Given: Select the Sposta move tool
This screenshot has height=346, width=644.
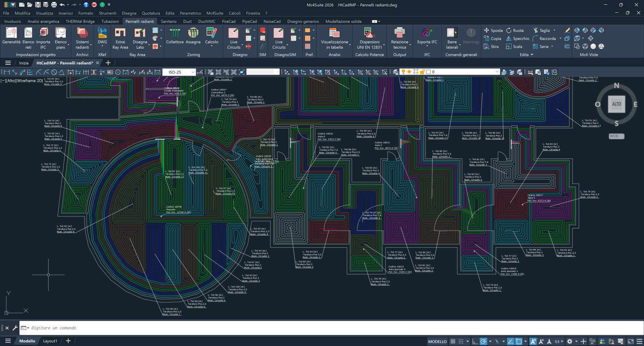Looking at the screenshot, I should tap(493, 30).
